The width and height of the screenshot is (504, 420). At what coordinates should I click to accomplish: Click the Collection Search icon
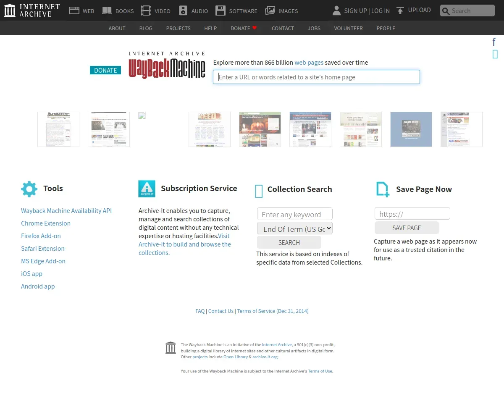[x=259, y=191]
